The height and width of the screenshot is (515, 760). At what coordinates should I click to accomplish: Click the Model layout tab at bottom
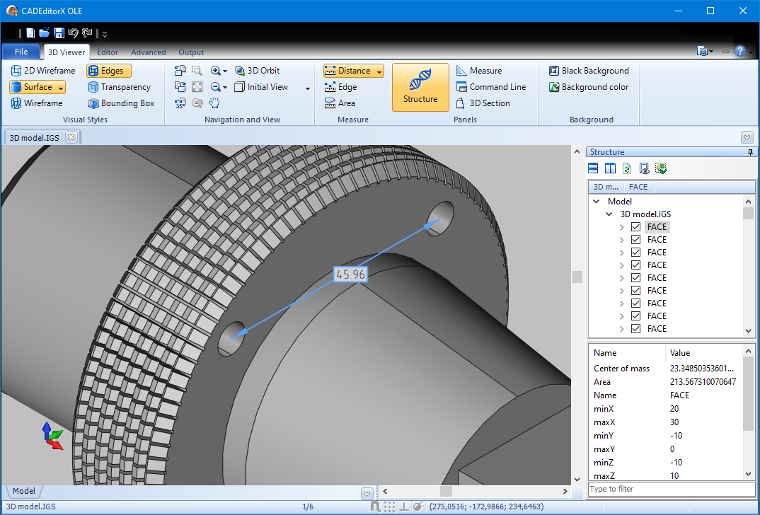tap(23, 491)
